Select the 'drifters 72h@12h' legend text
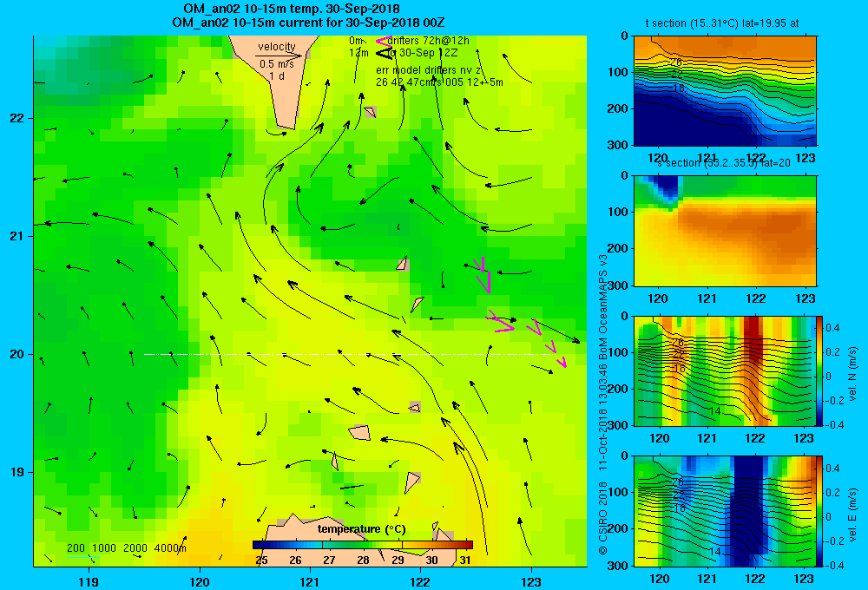The height and width of the screenshot is (590, 868). 429,41
